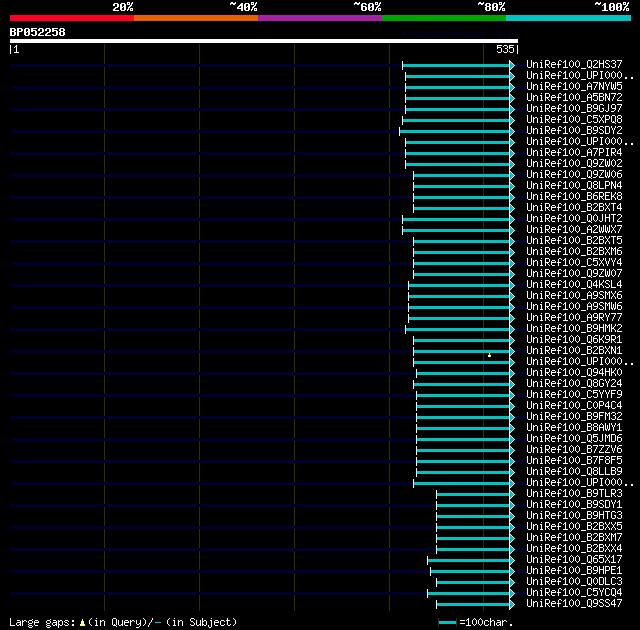Select the UniRef100_Q0DLC3 label

(574, 582)
